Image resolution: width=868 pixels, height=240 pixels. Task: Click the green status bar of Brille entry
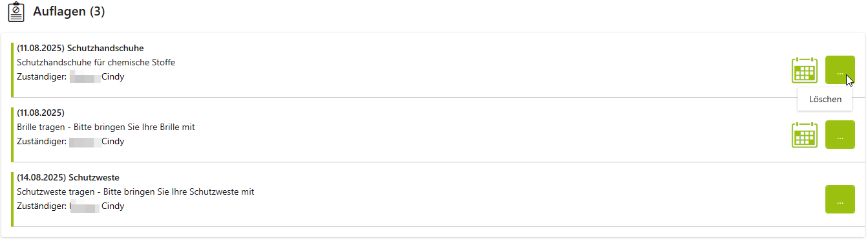[12, 134]
